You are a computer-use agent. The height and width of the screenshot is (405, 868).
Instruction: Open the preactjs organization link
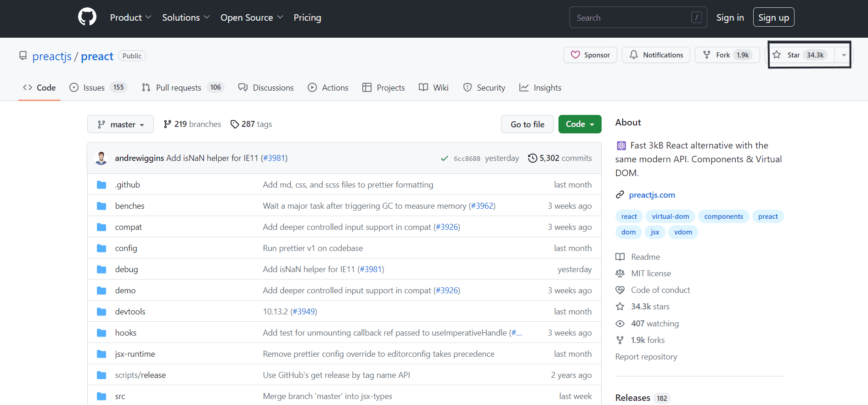point(52,56)
